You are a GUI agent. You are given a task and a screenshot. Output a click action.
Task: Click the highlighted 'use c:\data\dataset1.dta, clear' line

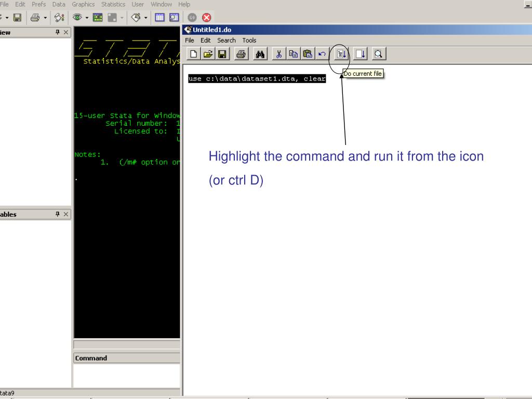tap(257, 79)
